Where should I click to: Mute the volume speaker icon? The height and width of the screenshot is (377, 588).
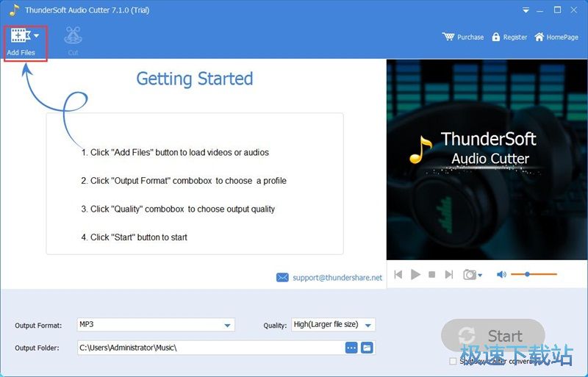501,275
